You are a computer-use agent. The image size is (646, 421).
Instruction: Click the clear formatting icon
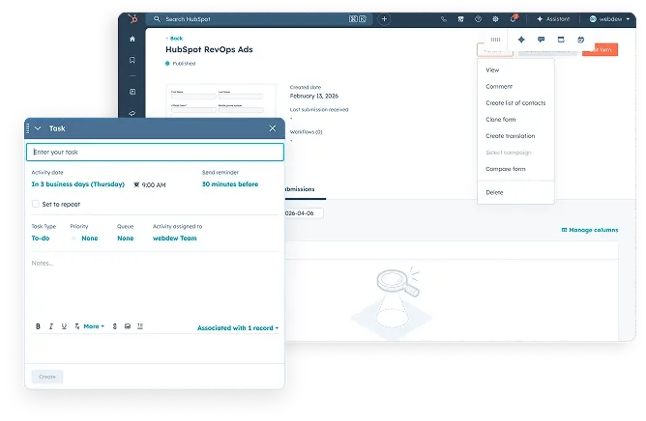click(x=77, y=326)
